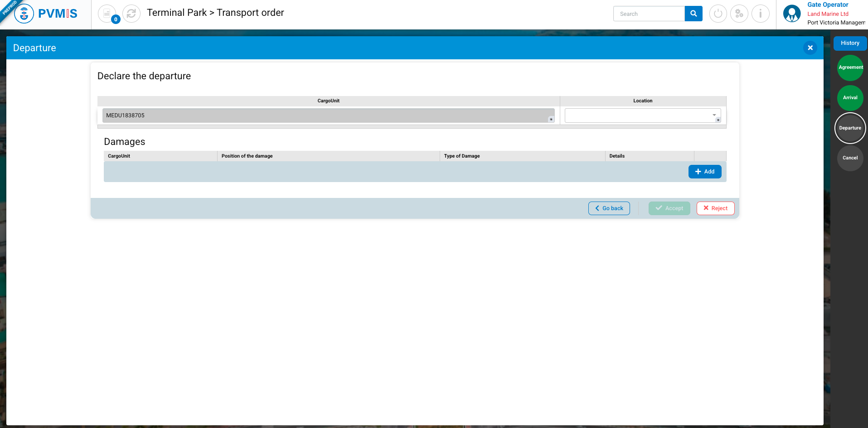Open the documents icon with zero badge
The height and width of the screenshot is (428, 868).
coord(107,14)
